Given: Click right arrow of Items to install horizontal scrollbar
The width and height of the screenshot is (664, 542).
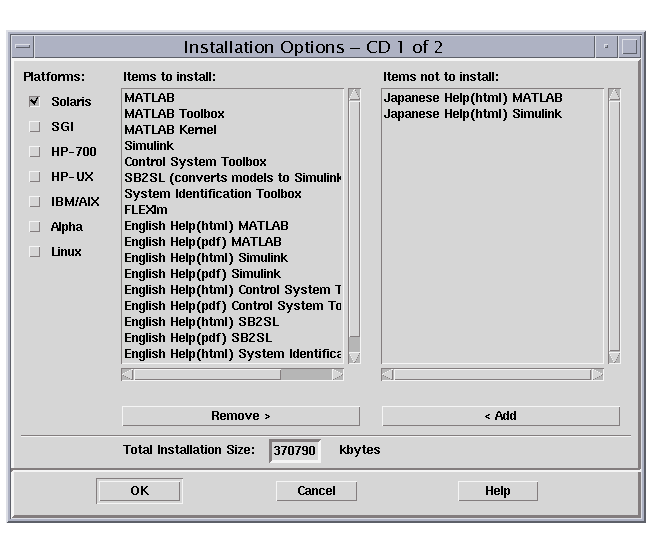Looking at the screenshot, I should tap(338, 374).
